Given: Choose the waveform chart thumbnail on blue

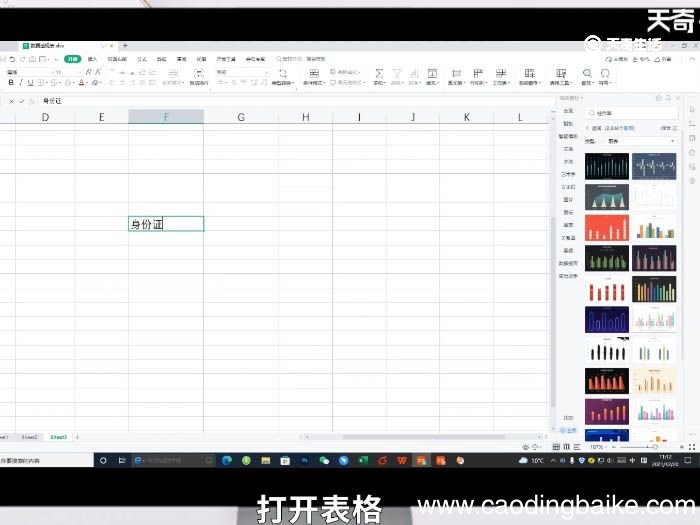Looking at the screenshot, I should point(654,166).
